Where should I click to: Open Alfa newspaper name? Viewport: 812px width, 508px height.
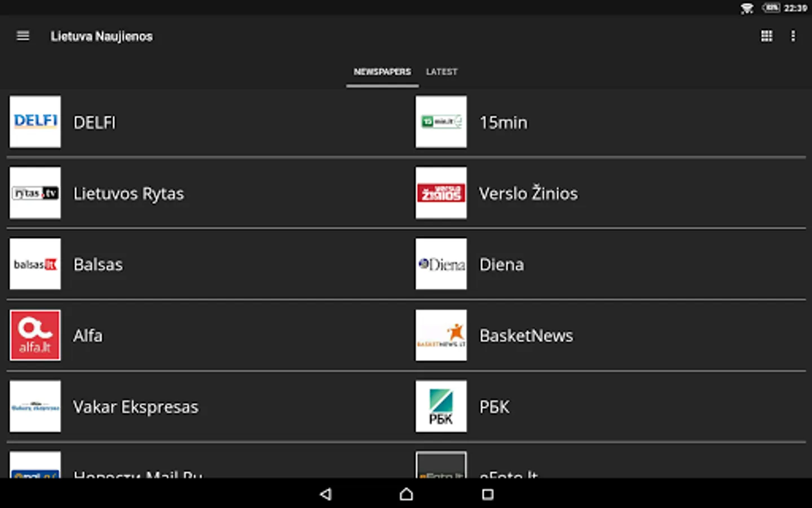tap(88, 336)
